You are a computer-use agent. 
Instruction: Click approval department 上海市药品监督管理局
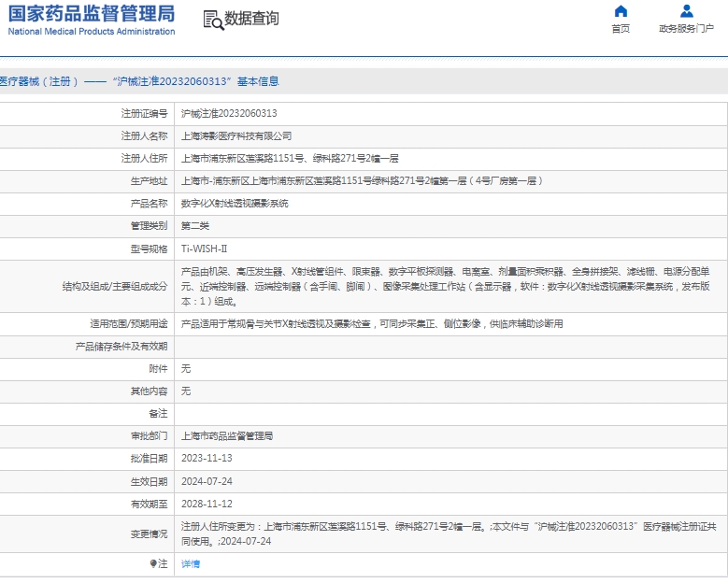click(227, 436)
